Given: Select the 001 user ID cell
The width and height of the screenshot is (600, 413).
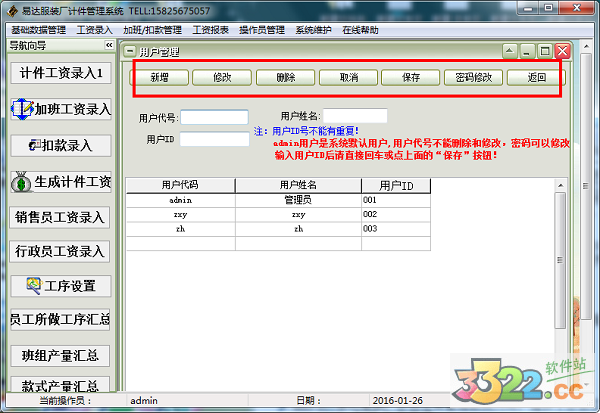Looking at the screenshot, I should (396, 200).
